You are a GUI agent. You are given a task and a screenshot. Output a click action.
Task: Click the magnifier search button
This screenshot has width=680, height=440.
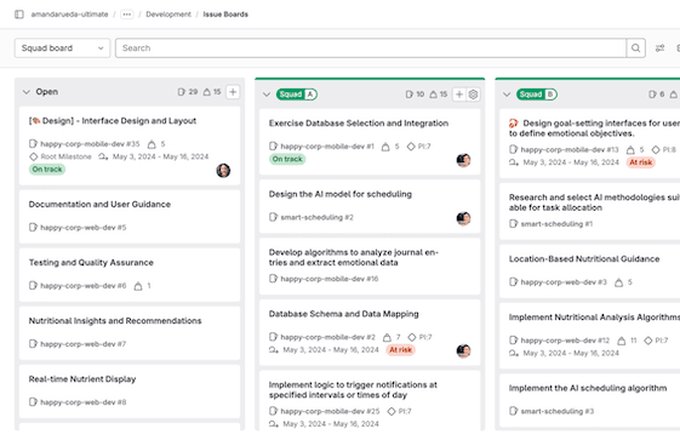click(636, 48)
